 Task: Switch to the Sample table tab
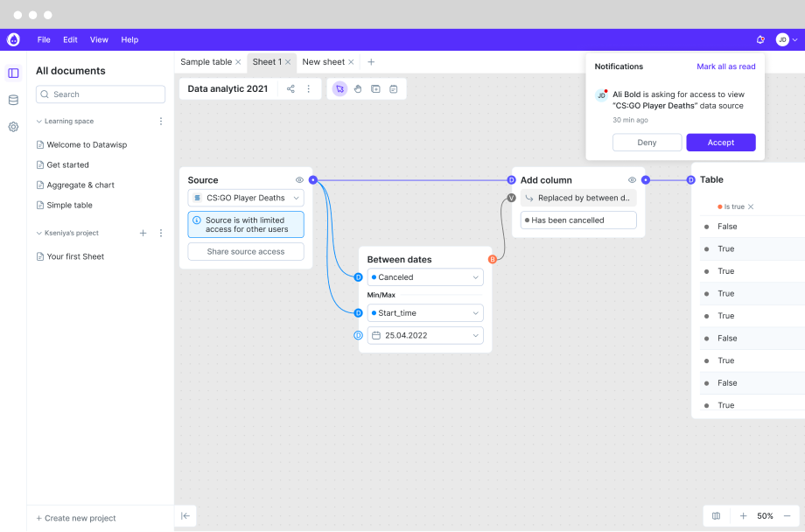(206, 61)
